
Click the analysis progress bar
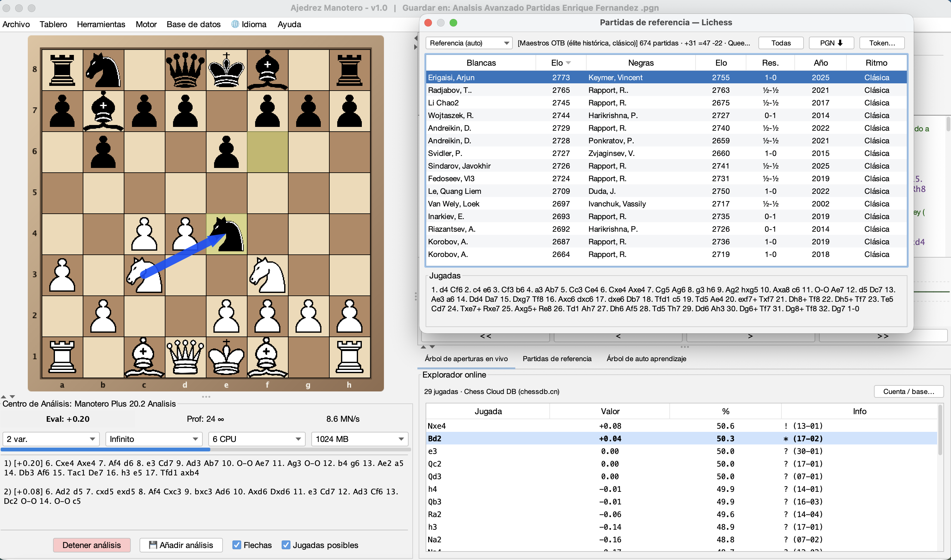[x=206, y=450]
